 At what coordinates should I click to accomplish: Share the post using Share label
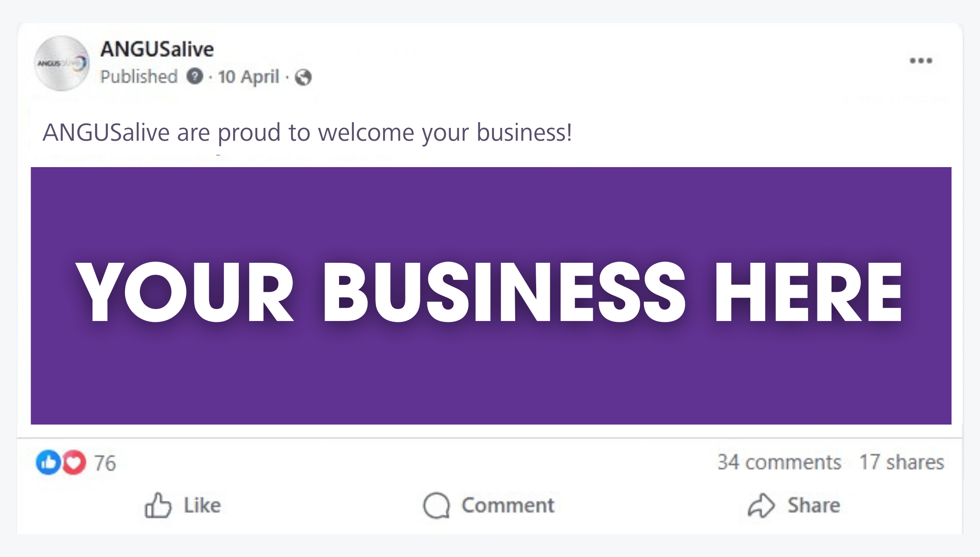click(x=814, y=505)
